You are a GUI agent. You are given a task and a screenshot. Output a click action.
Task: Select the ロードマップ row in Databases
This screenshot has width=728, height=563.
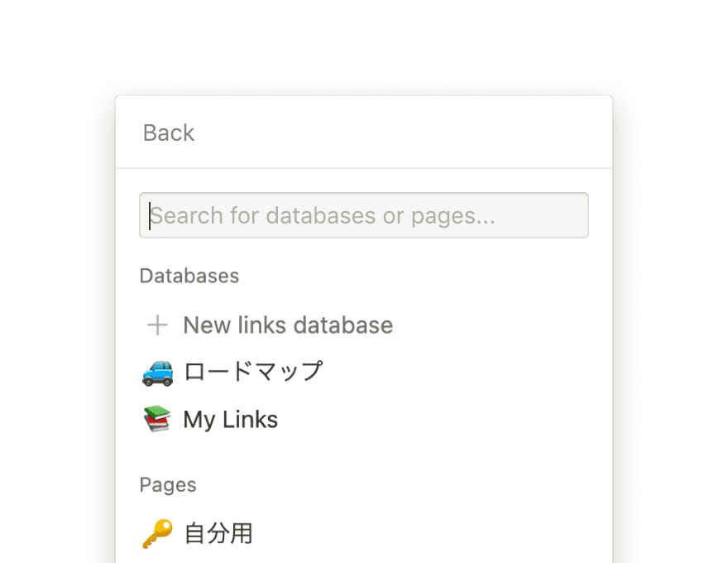[x=252, y=372]
